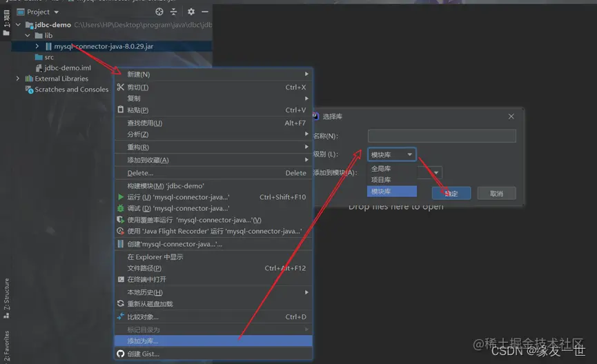The width and height of the screenshot is (597, 364).
Task: Click 确定 button in 选择库 dialog
Action: tap(451, 193)
